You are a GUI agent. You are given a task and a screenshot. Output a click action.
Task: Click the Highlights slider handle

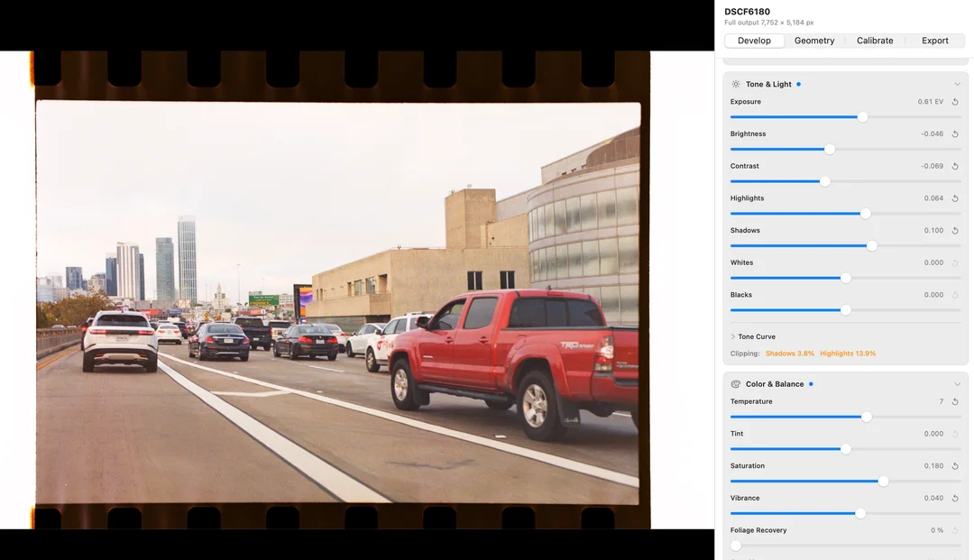[865, 214]
